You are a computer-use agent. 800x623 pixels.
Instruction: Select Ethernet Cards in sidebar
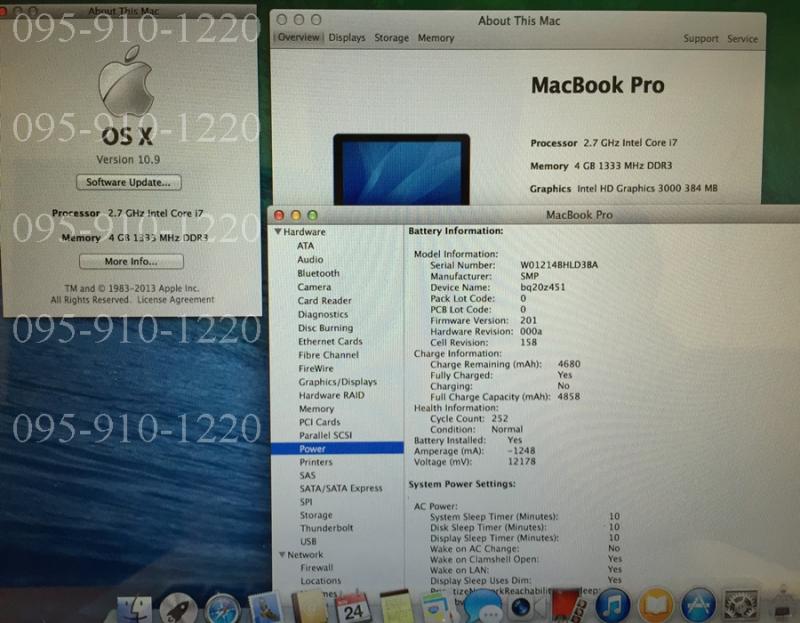(x=331, y=341)
